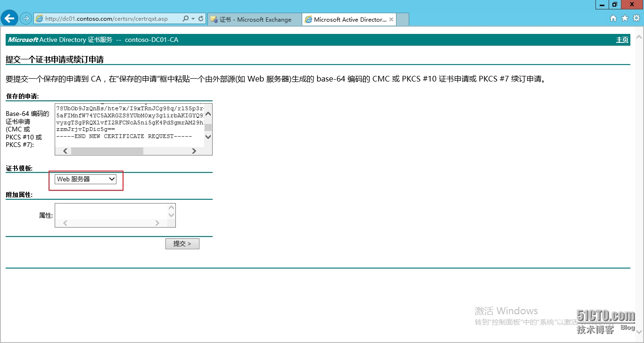Click the Home icon
This screenshot has width=644, height=343.
[x=613, y=18]
